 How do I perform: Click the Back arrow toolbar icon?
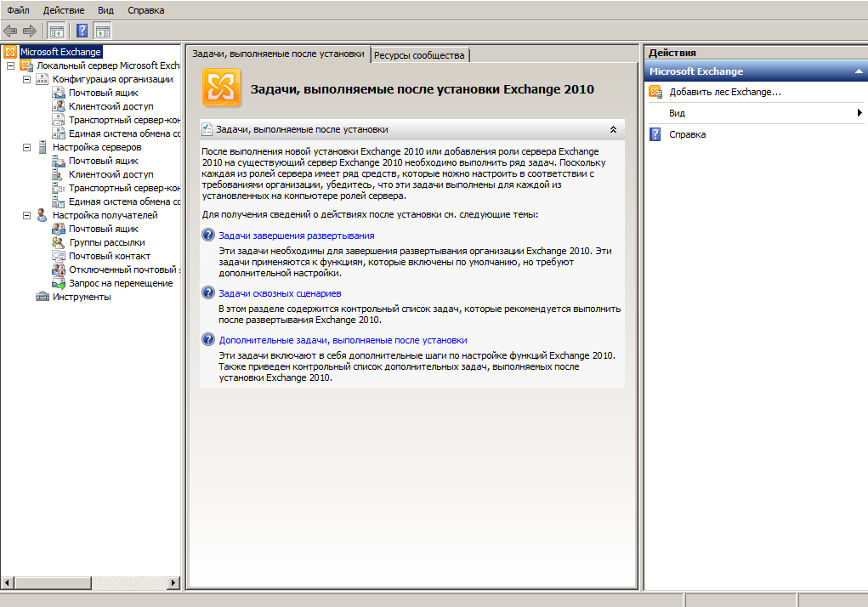point(10,31)
